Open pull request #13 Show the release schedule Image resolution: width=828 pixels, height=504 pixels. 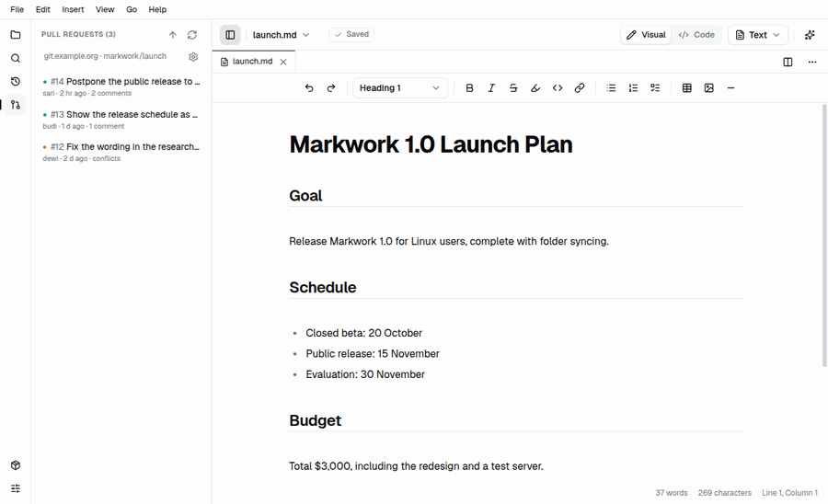(121, 120)
